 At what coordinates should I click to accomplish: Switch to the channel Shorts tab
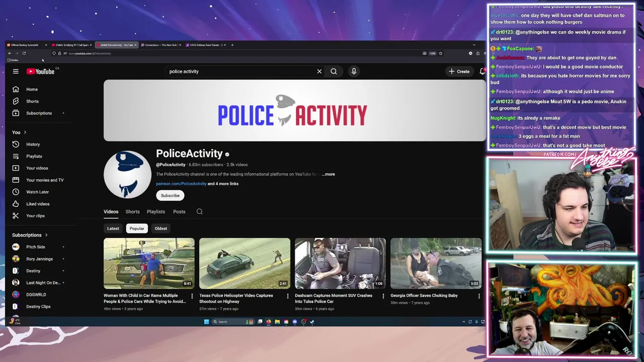tap(132, 212)
